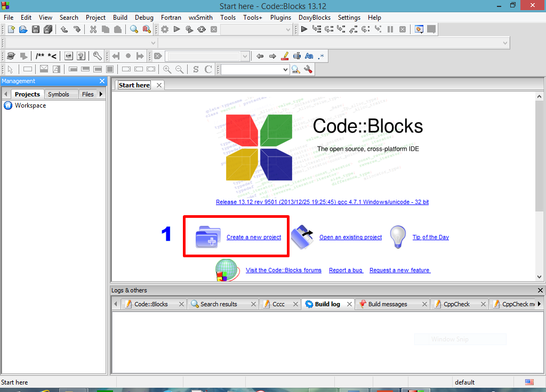Open the Plugins menu
546x392 pixels.
(280, 18)
